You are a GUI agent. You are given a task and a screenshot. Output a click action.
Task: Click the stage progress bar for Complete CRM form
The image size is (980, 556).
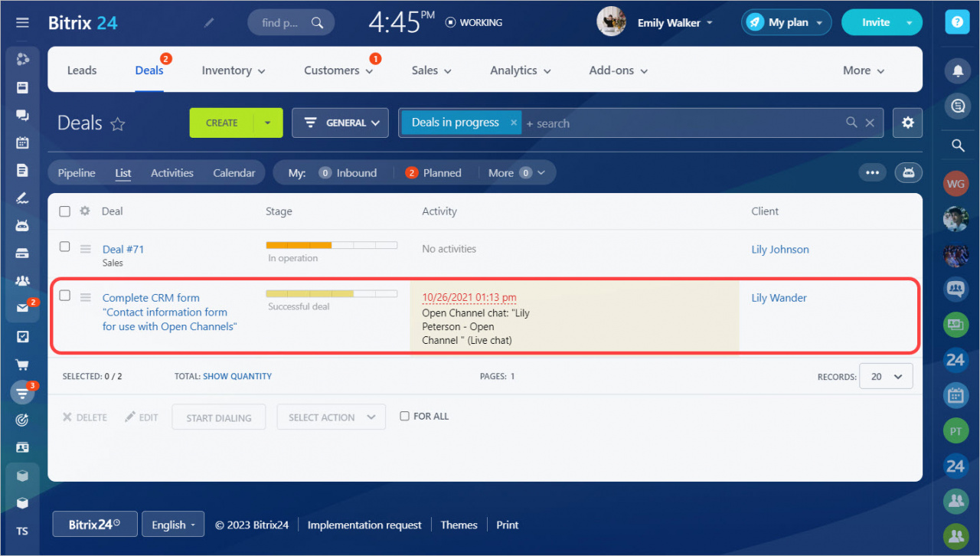332,293
